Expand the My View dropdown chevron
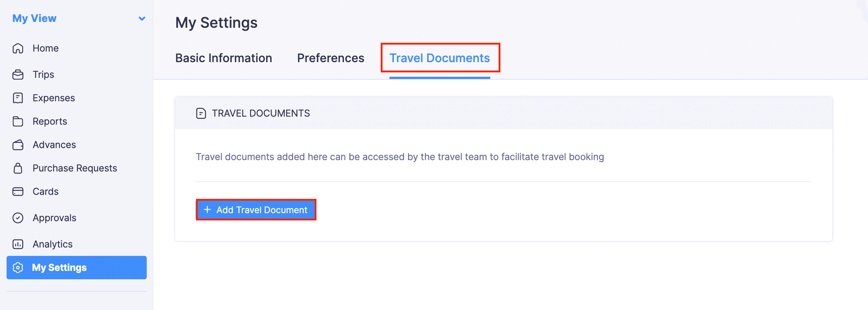This screenshot has height=310, width=868. (x=142, y=18)
